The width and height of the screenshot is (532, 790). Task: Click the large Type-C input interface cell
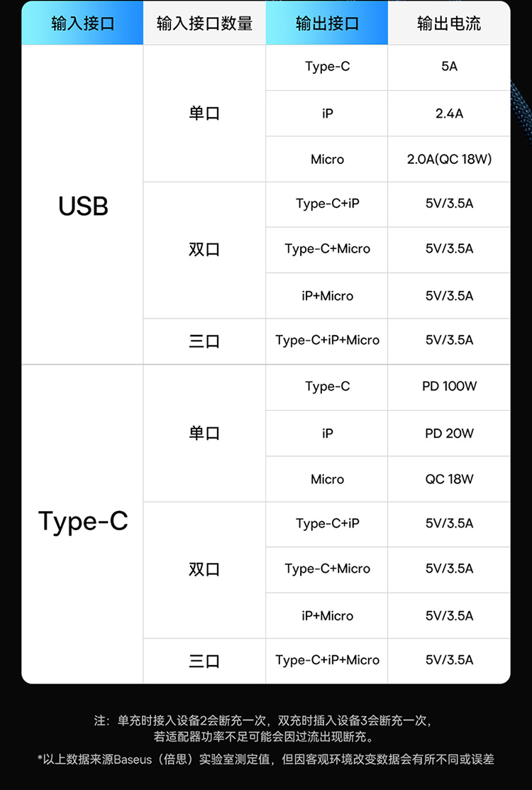83,522
